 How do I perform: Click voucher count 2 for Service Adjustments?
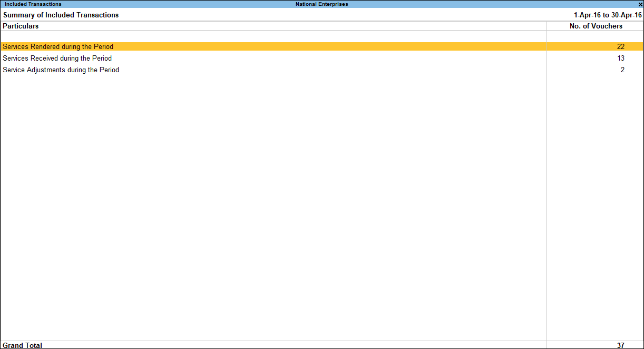click(622, 70)
